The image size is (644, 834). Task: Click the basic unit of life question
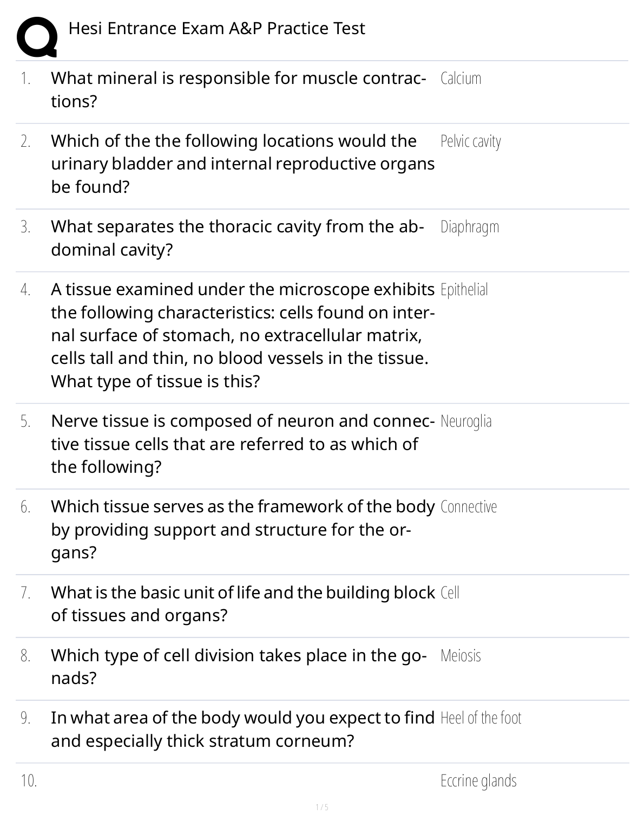tap(242, 603)
